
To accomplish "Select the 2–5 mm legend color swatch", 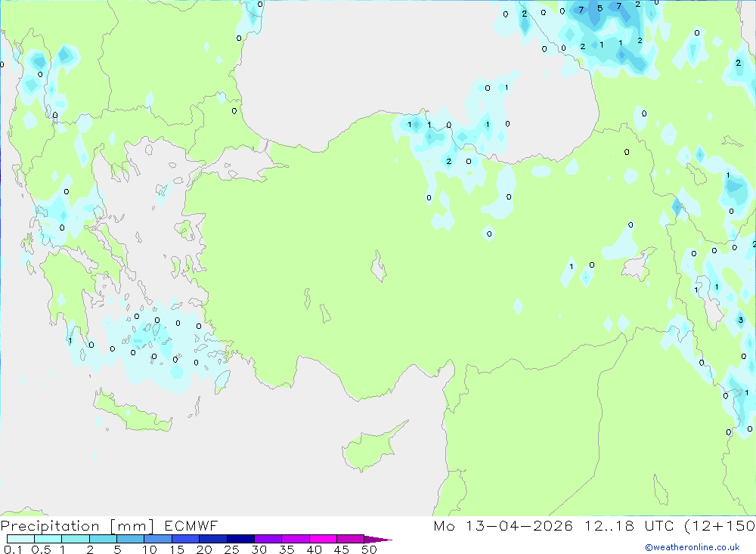I will 103,539.
